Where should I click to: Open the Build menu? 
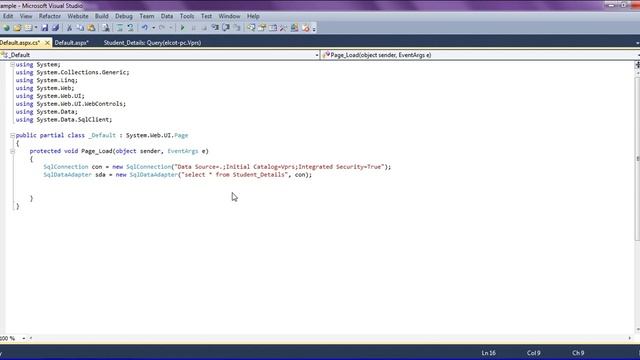[x=102, y=16]
